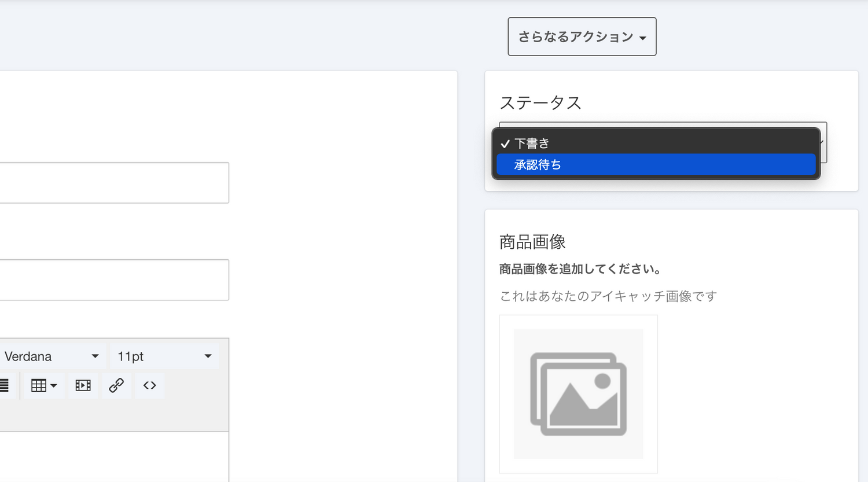Click into the editor content area
Image resolution: width=868 pixels, height=482 pixels.
click(115, 457)
